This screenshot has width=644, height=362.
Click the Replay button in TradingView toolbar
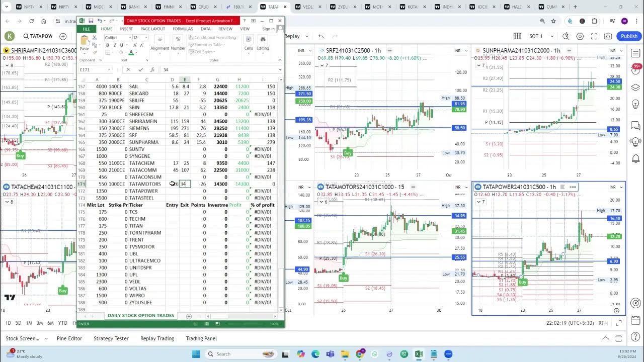[x=292, y=36]
